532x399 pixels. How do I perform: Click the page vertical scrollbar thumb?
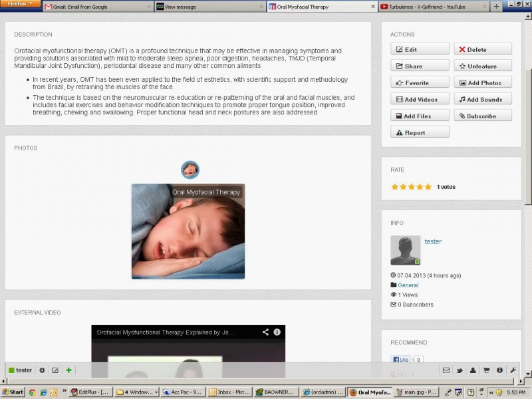(528, 136)
